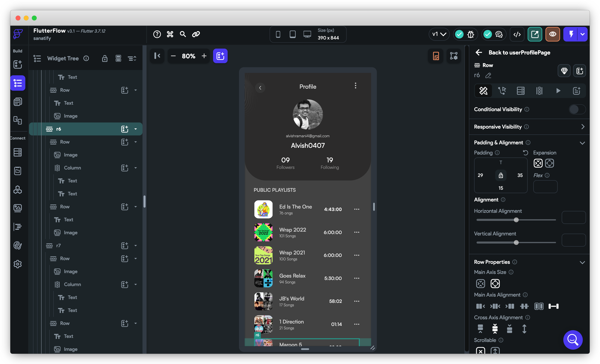Select the second Main Axis Size option
The height and width of the screenshot is (364, 600).
tap(495, 283)
